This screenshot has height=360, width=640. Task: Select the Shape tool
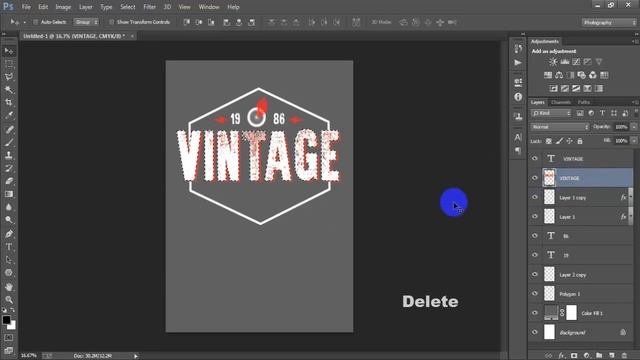(x=9, y=273)
